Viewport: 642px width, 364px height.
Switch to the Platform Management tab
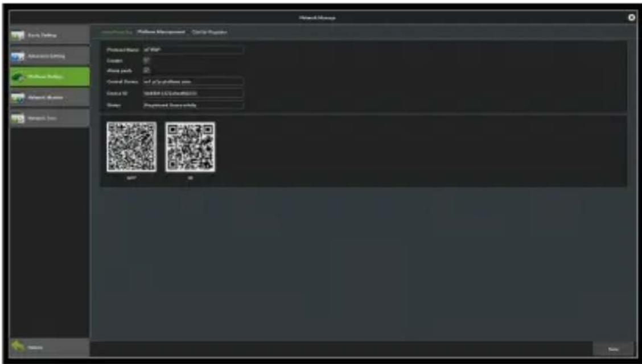click(161, 32)
